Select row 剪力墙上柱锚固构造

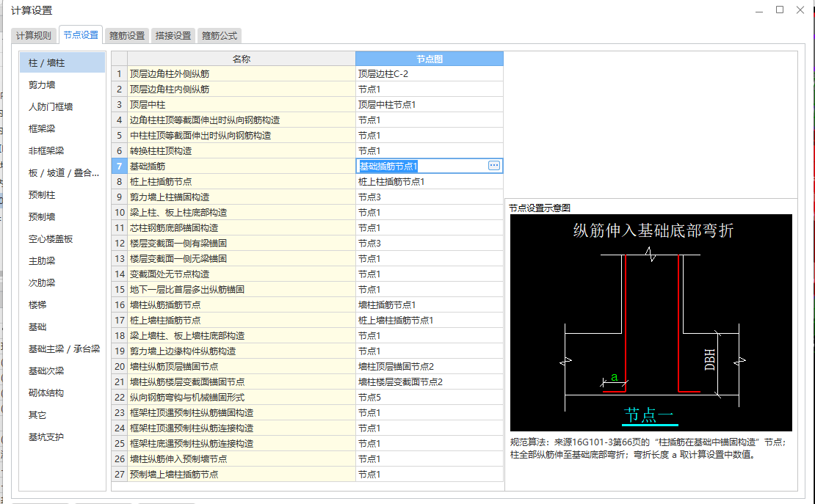click(241, 197)
